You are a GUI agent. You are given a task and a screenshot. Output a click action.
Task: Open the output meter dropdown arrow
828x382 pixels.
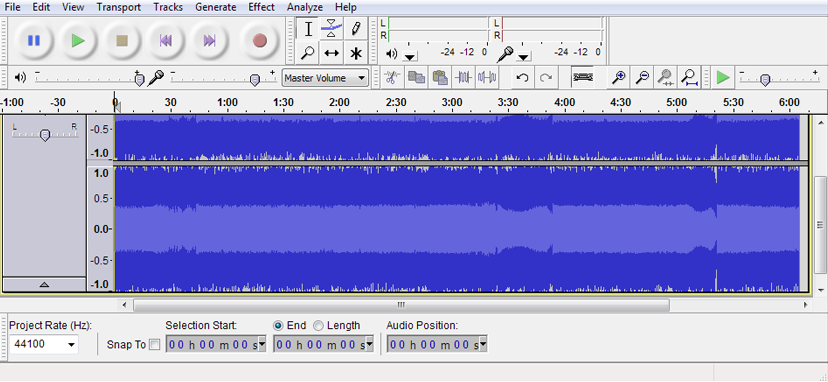[x=410, y=57]
